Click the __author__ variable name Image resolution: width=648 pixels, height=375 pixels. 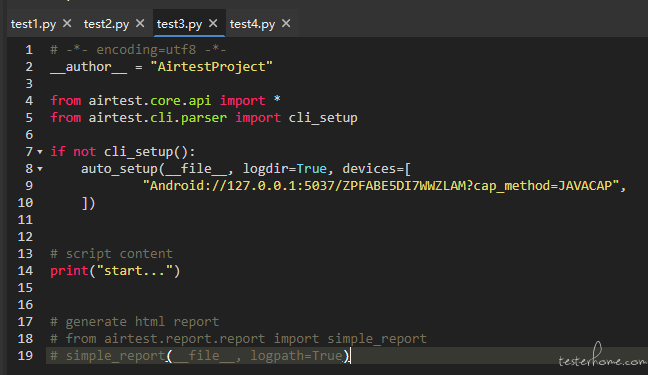(88, 67)
